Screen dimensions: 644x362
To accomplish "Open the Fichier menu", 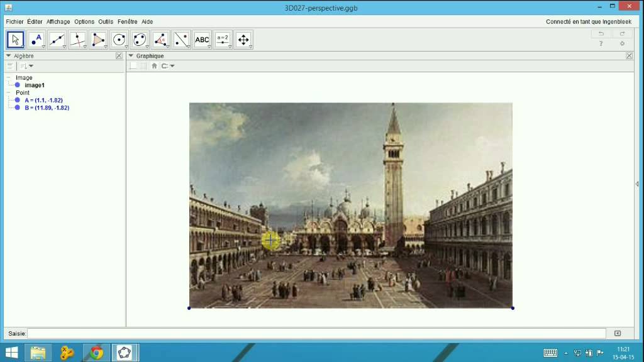I will [x=14, y=22].
